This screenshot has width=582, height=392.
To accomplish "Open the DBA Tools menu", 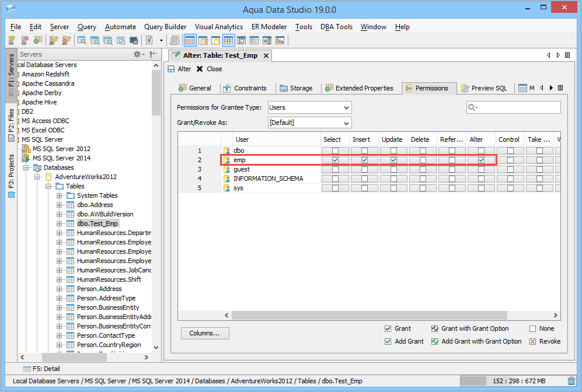I will 336,27.
